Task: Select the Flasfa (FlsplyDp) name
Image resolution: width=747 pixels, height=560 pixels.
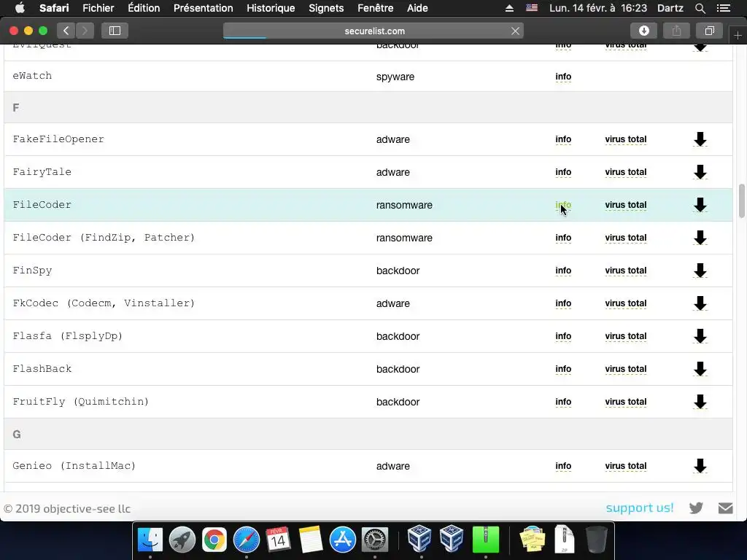Action: coord(68,336)
